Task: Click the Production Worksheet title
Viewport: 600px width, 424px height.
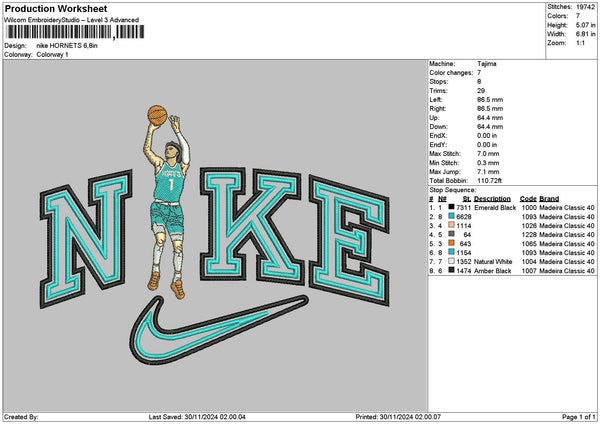Action: (56, 9)
